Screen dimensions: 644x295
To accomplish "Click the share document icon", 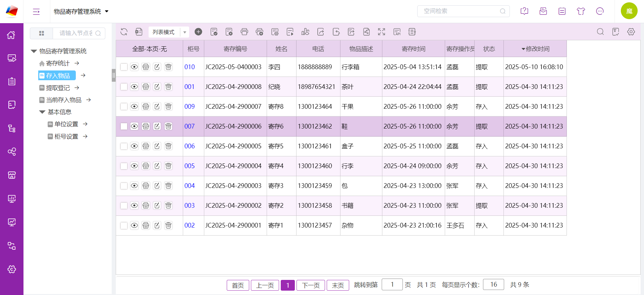I will pos(367,32).
